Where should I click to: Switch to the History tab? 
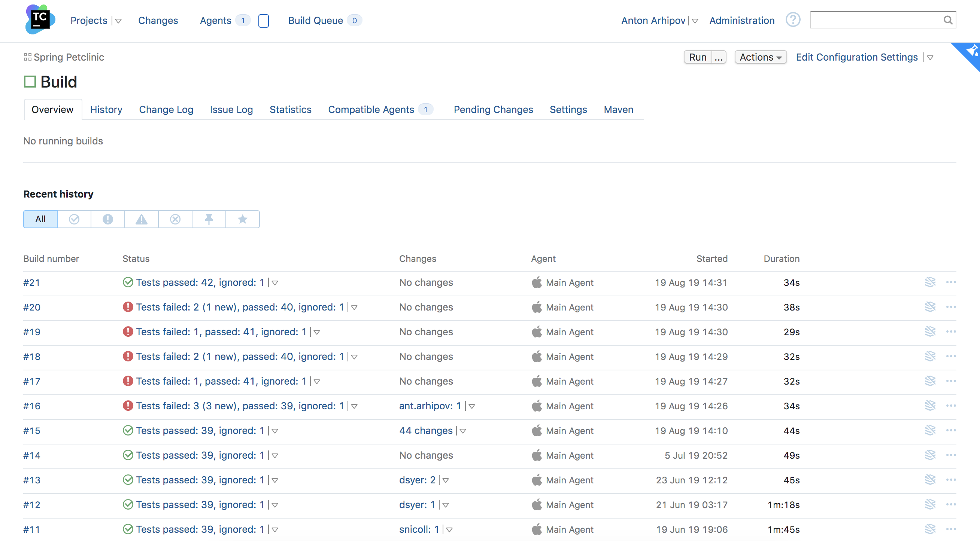point(106,109)
